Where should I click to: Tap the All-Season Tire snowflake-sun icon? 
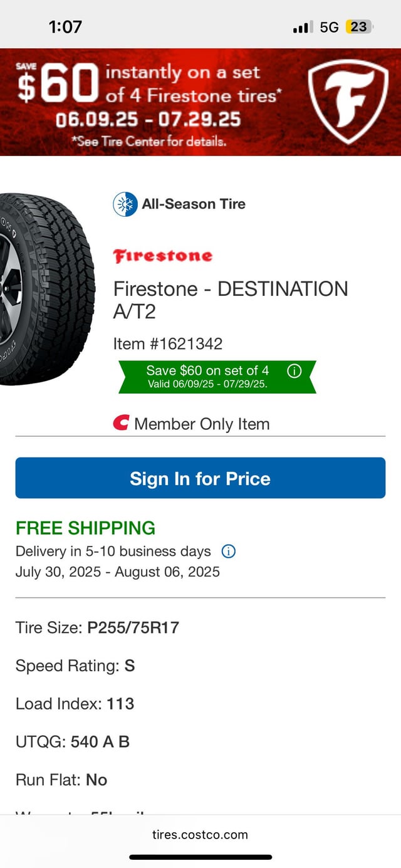[125, 204]
